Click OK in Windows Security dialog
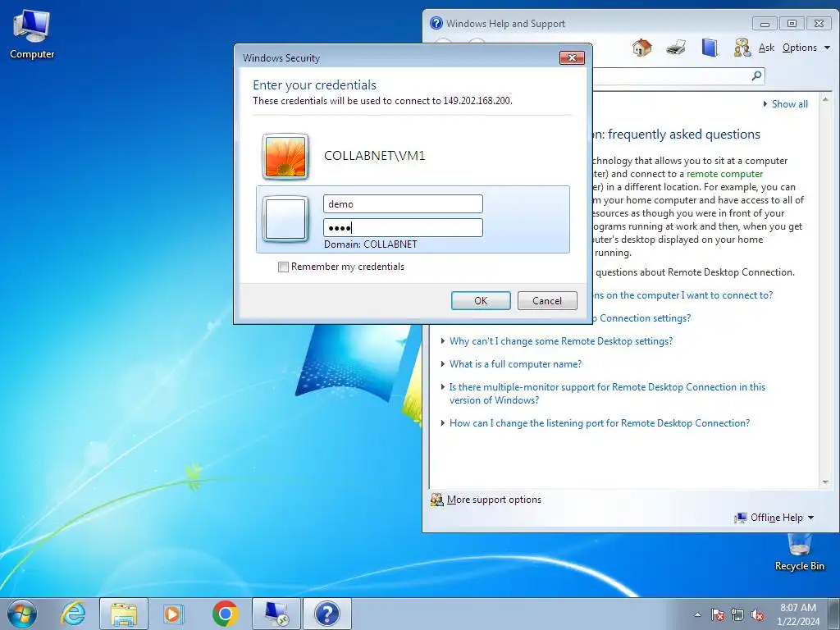This screenshot has width=840, height=630. click(481, 300)
